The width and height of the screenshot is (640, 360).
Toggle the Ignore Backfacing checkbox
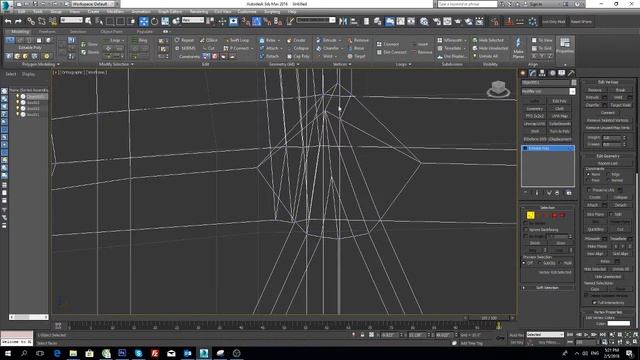pos(526,229)
